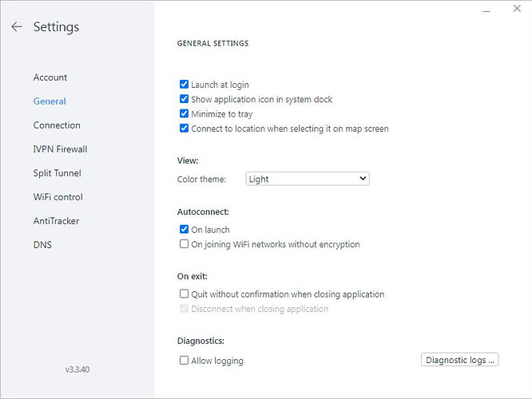Minimize the settings window

pos(488,10)
